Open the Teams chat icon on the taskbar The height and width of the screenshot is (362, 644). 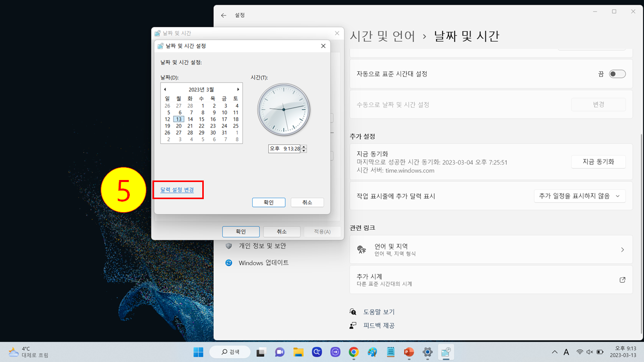(280, 352)
